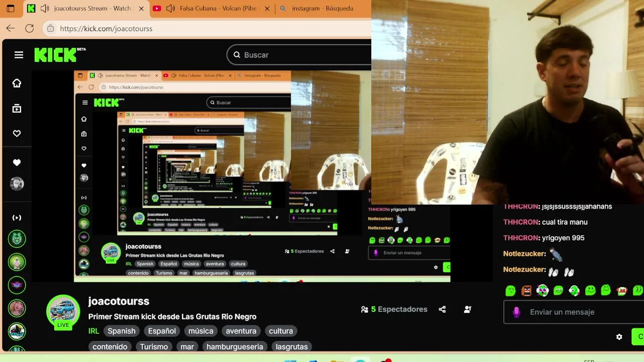
Task: Open site info icon beside kick.com URL
Action: (x=50, y=29)
